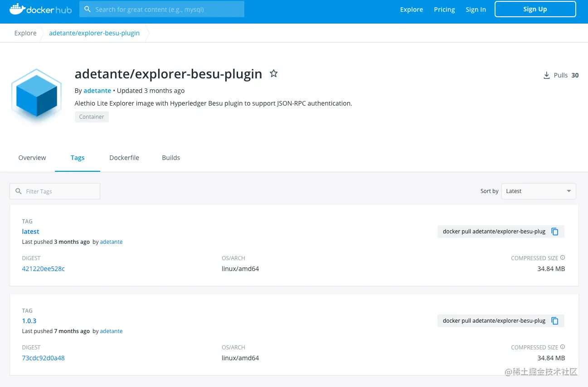Click linux/amd64 in the latest tag row

pos(240,269)
